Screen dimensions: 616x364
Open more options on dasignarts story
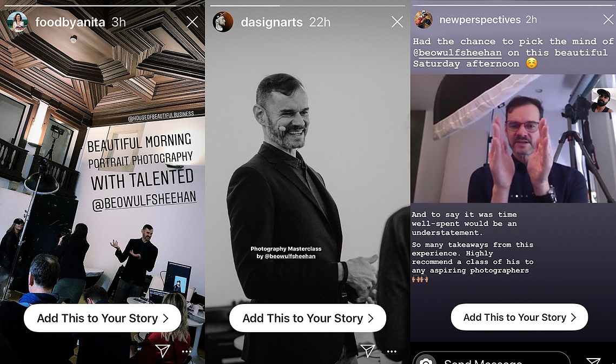tap(392, 352)
